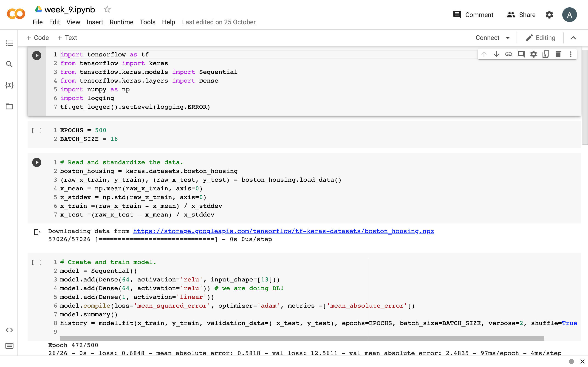Star the week_9.ipynb notebook
The image size is (588, 367).
107,9
